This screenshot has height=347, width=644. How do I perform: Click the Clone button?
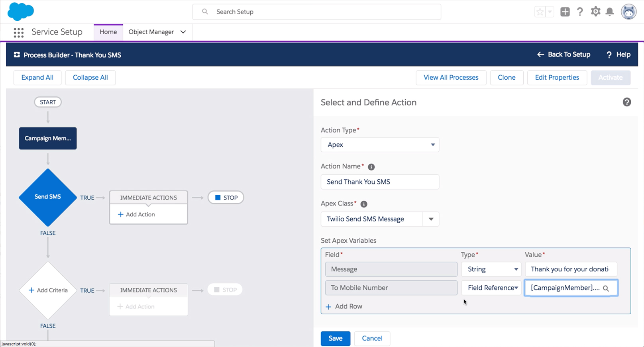pyautogui.click(x=507, y=77)
